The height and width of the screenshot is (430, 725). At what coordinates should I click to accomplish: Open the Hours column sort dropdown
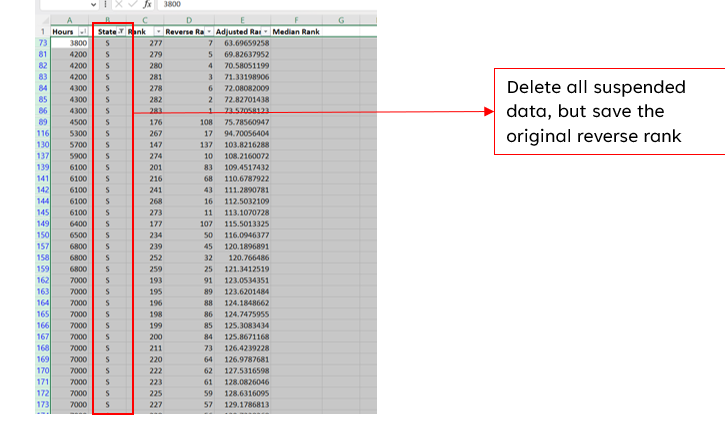tap(83, 31)
